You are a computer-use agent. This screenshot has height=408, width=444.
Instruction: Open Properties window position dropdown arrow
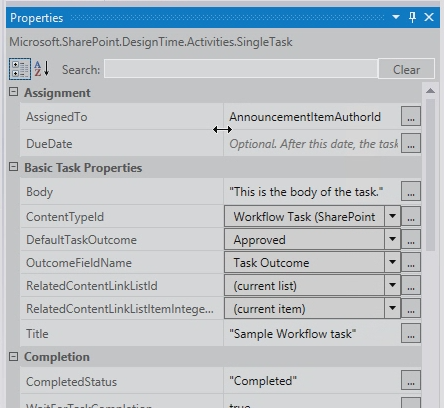[396, 17]
